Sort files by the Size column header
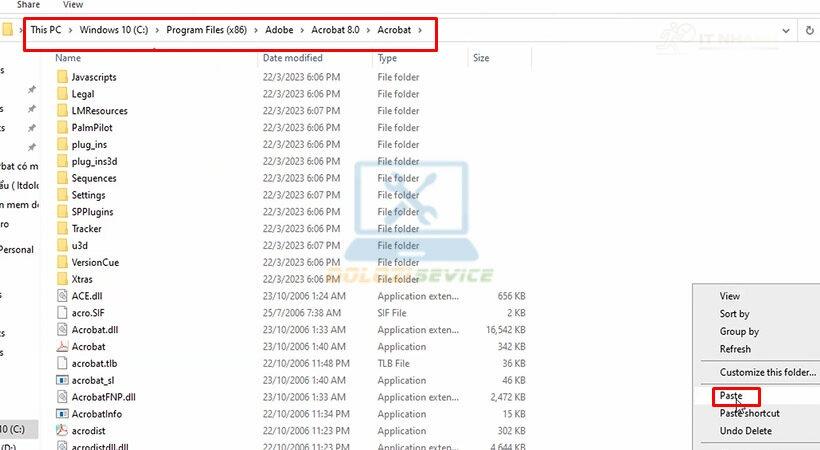The height and width of the screenshot is (450, 820). [481, 58]
